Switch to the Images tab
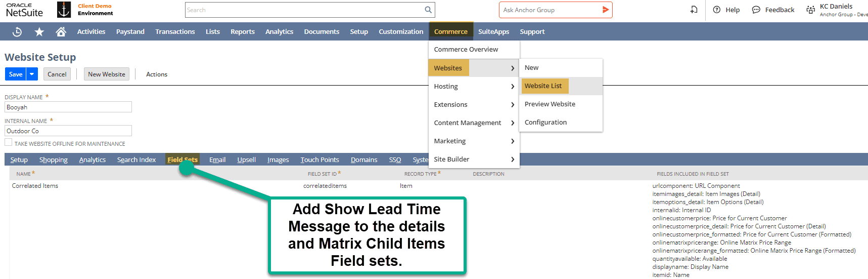Image resolution: width=868 pixels, height=279 pixels. 278,160
